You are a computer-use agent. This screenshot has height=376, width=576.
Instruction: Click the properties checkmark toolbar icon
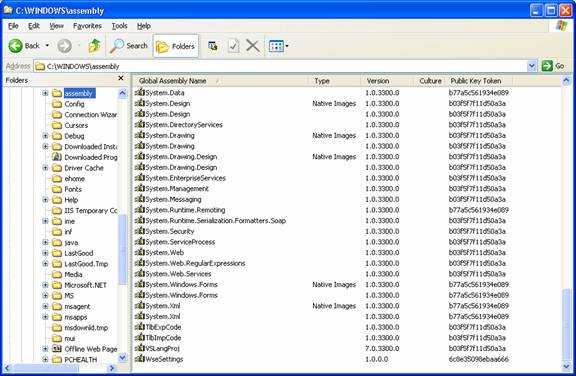pyautogui.click(x=233, y=46)
